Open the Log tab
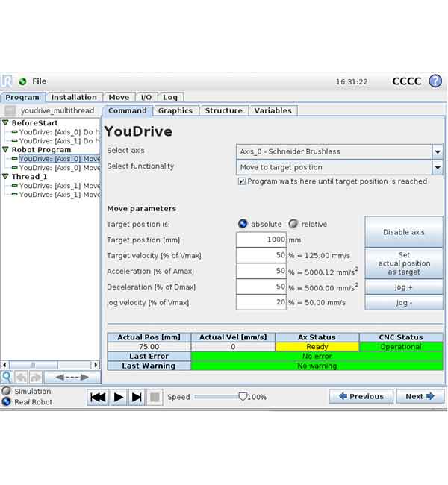 (x=170, y=97)
